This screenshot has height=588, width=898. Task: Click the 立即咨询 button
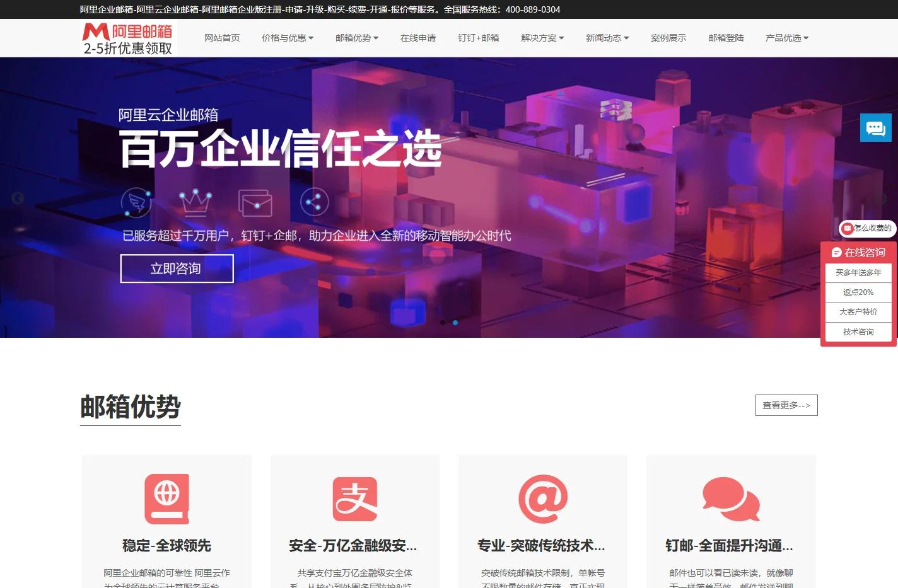177,268
